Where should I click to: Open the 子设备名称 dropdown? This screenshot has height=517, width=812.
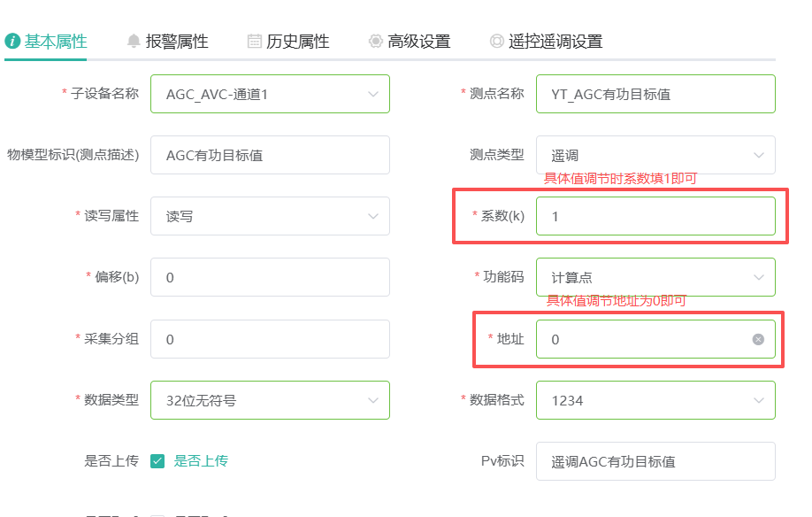click(270, 94)
